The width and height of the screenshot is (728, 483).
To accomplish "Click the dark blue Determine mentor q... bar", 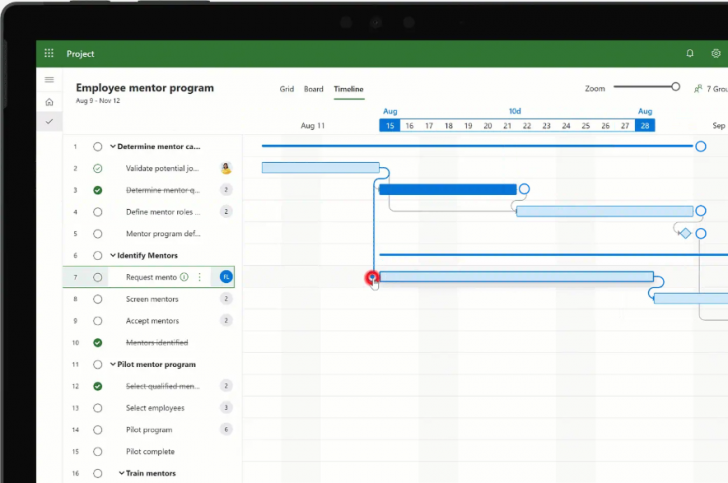I will [x=448, y=189].
